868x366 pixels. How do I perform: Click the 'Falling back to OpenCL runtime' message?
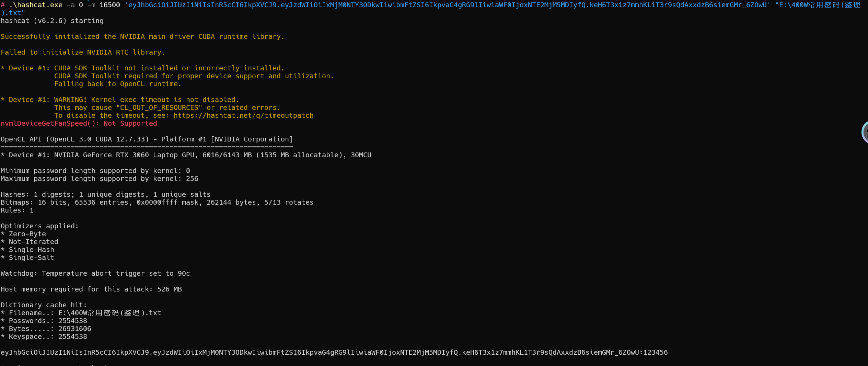(117, 84)
